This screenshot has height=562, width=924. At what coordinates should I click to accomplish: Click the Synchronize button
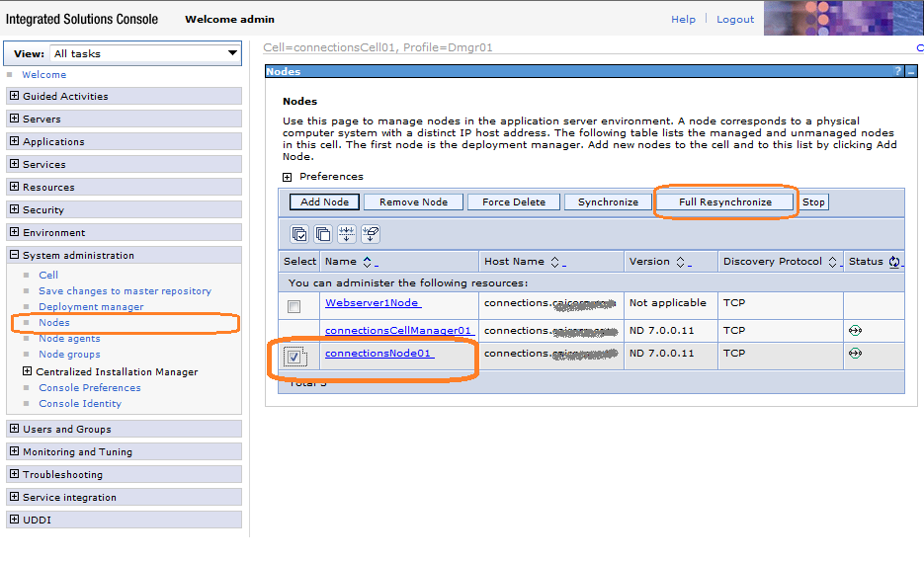(x=608, y=202)
